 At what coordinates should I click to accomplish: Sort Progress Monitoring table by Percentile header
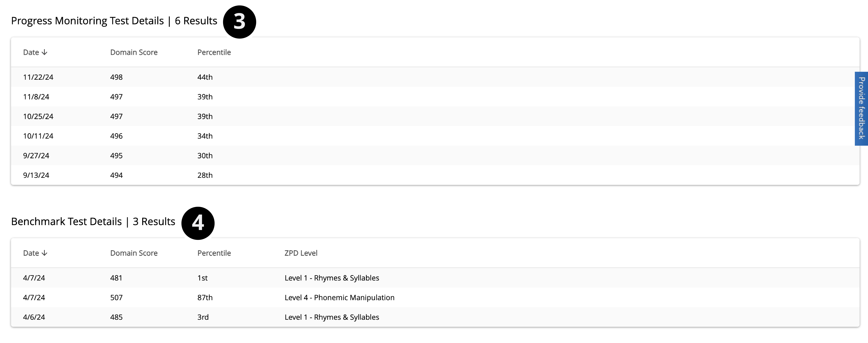click(x=214, y=52)
